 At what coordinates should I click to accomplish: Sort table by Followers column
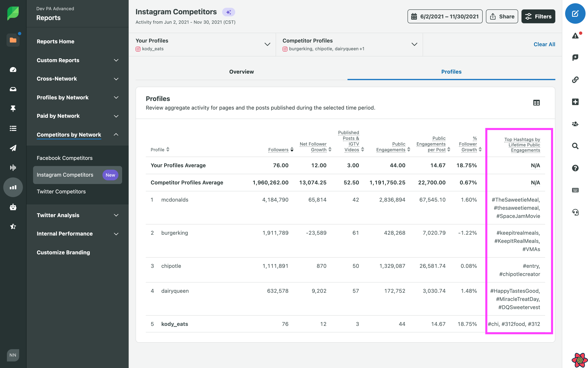click(x=281, y=149)
